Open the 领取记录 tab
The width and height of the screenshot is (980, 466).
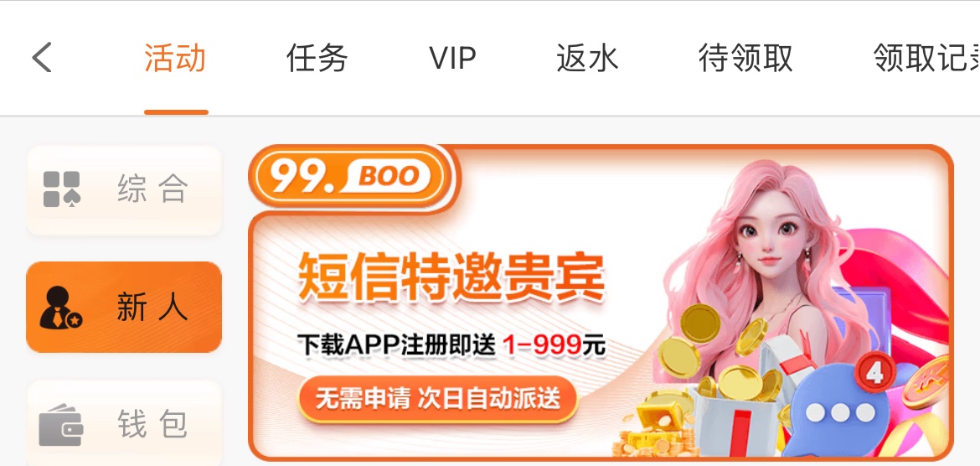coord(926,58)
